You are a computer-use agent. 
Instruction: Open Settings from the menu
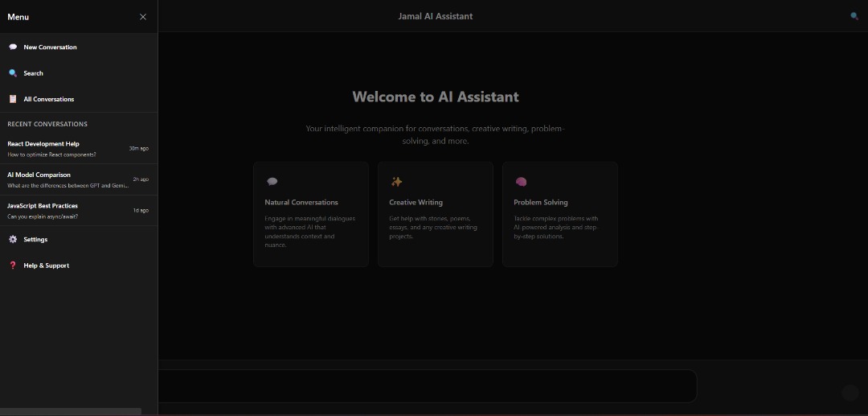(79, 239)
